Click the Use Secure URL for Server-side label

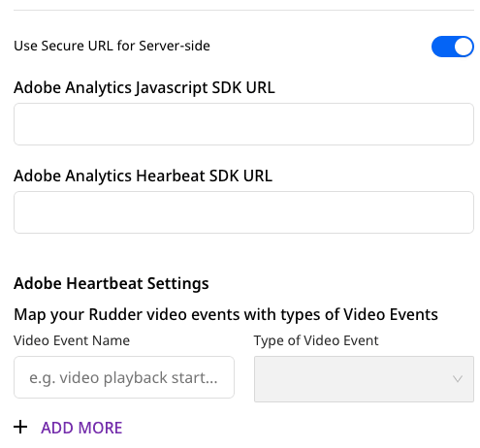pos(112,46)
